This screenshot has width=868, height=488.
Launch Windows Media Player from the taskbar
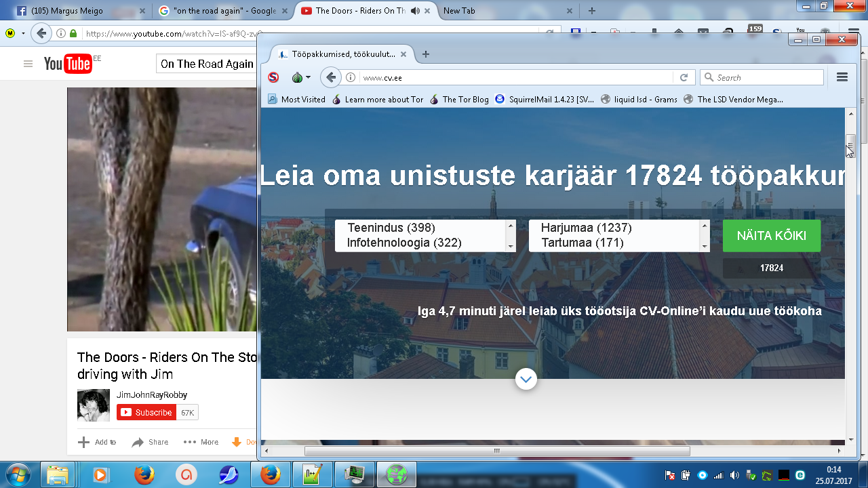[x=100, y=475]
